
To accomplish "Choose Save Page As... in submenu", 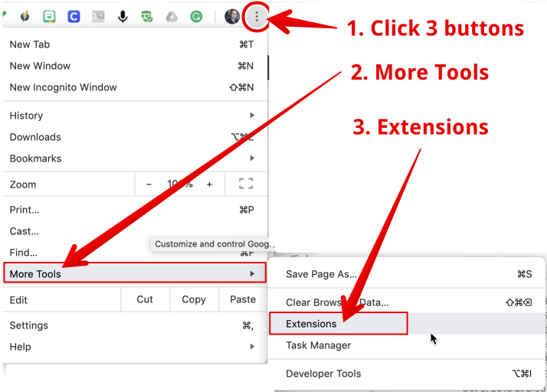I will [406, 274].
